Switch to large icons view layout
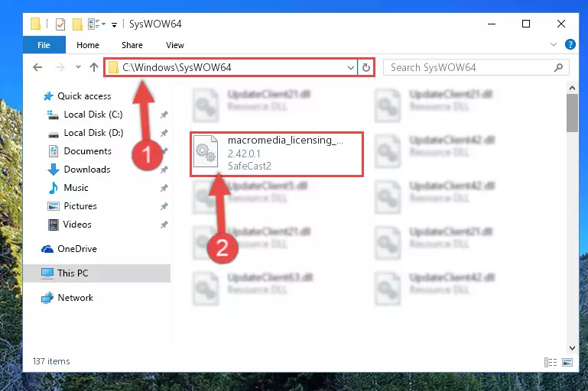 [x=567, y=362]
